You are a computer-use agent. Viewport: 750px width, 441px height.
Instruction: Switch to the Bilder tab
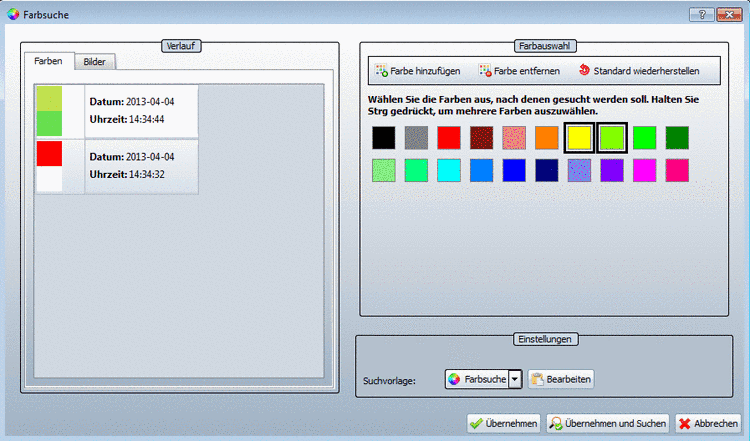point(94,62)
